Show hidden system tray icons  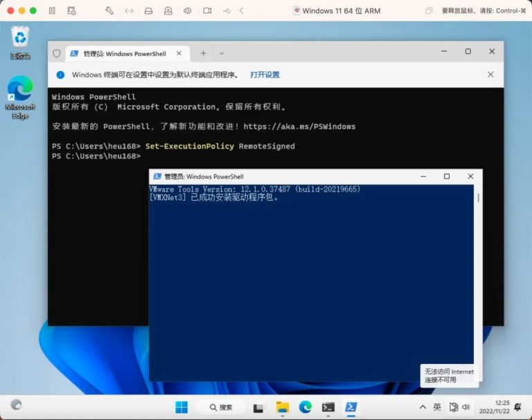tap(423, 407)
